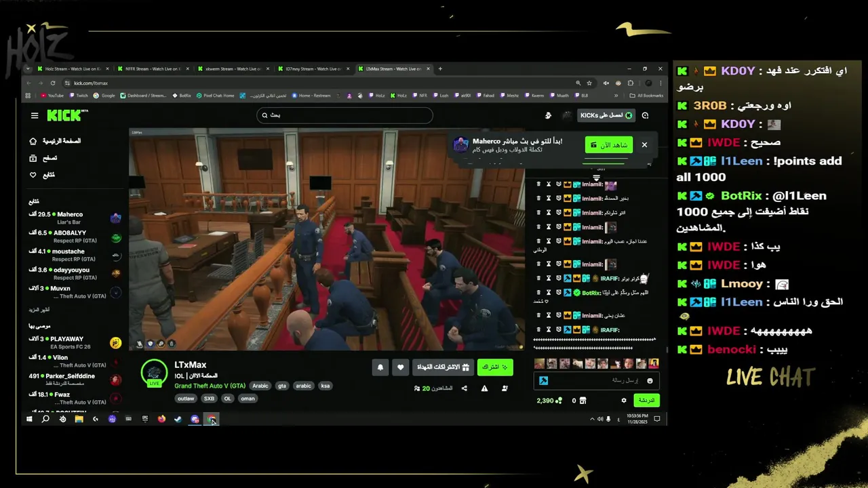Viewport: 868px width, 488px height.
Task: Click the chat message input field
Action: coord(596,381)
